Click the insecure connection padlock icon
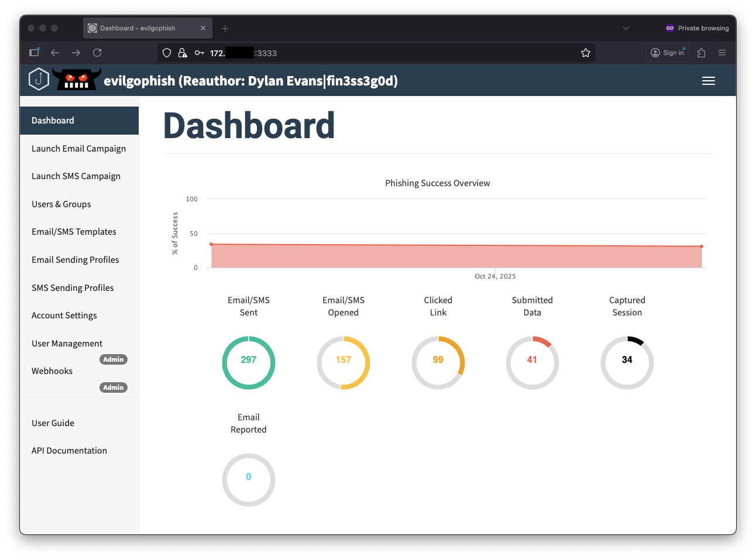 tap(183, 53)
